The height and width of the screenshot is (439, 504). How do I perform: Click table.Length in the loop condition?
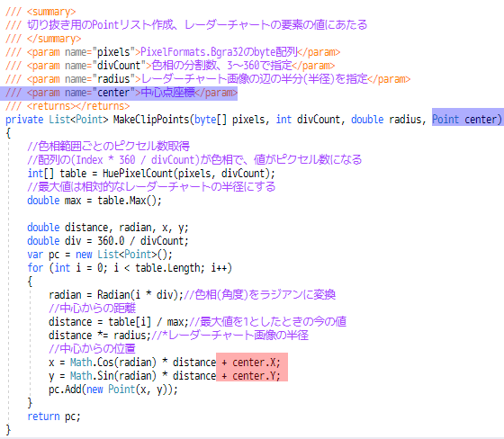click(167, 268)
